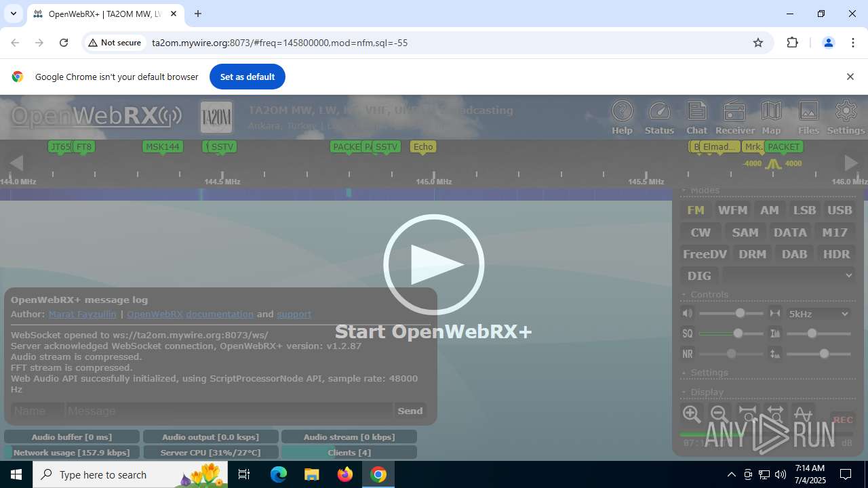Toggle the SQ squelch button
The height and width of the screenshot is (488, 868).
[688, 333]
